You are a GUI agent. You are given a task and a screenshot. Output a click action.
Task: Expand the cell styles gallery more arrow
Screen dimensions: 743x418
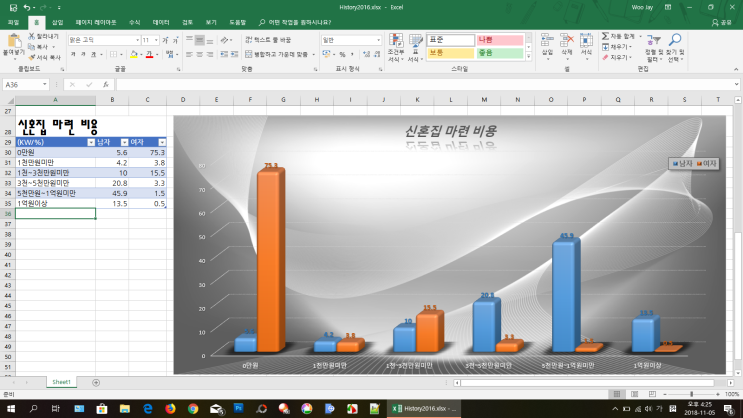pyautogui.click(x=528, y=56)
